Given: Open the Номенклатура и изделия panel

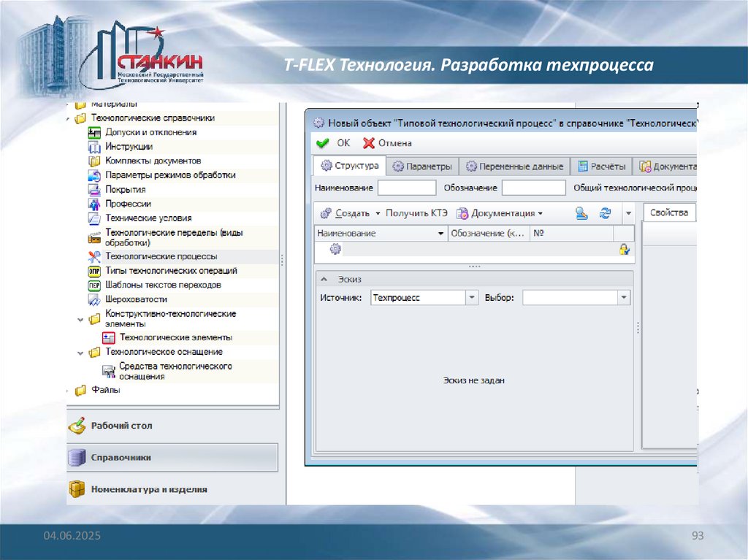Looking at the screenshot, I should click(x=172, y=489).
